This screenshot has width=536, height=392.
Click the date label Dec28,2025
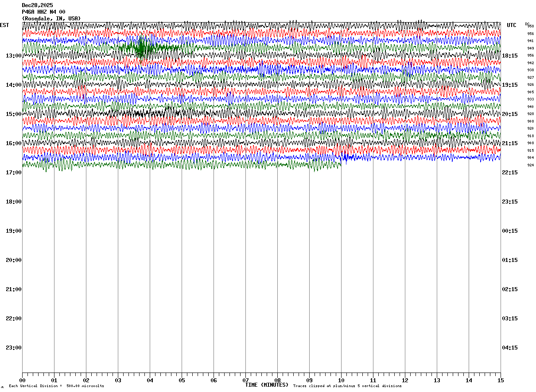37,5
